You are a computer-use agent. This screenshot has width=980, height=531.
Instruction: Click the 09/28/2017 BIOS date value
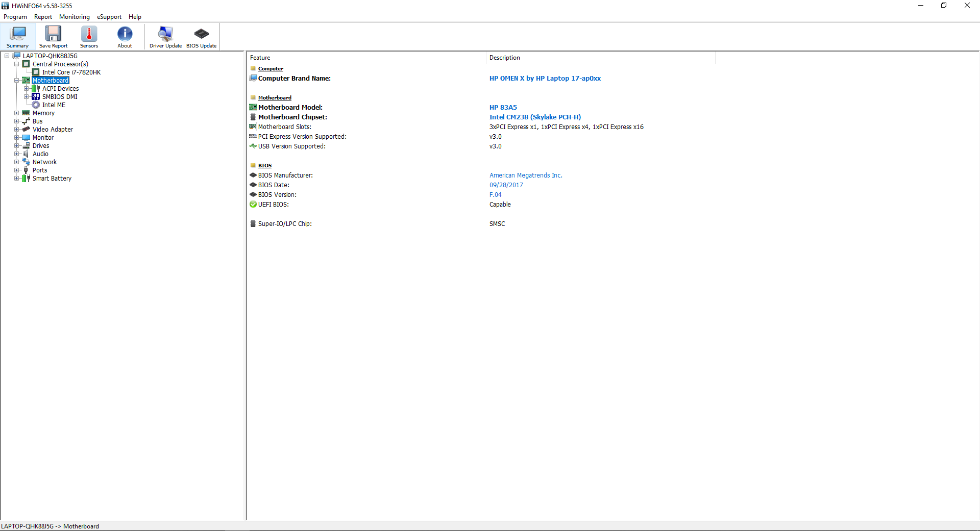click(506, 185)
